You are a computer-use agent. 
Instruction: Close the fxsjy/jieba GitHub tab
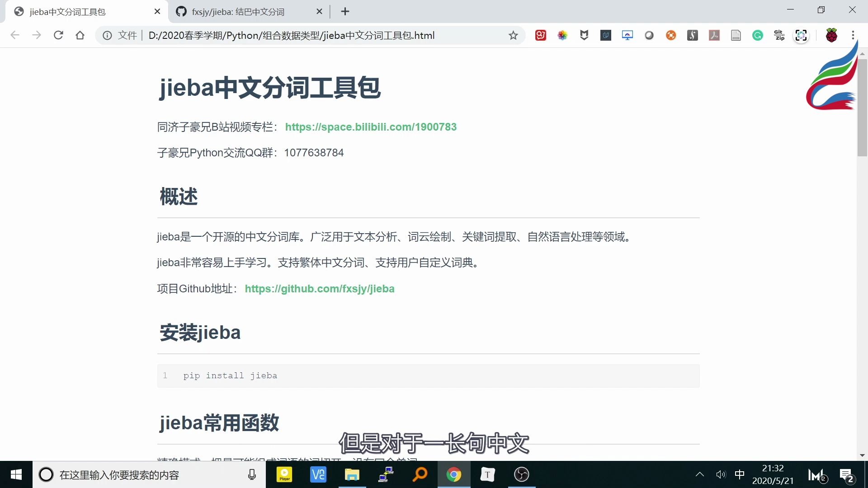(319, 12)
